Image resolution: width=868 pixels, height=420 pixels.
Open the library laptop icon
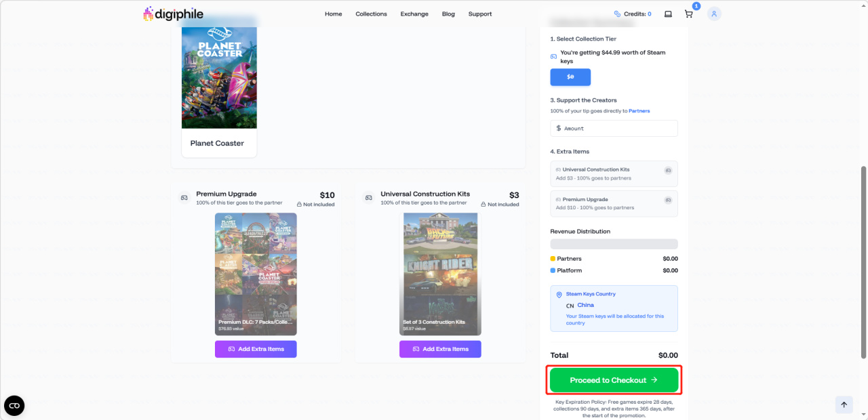click(668, 14)
